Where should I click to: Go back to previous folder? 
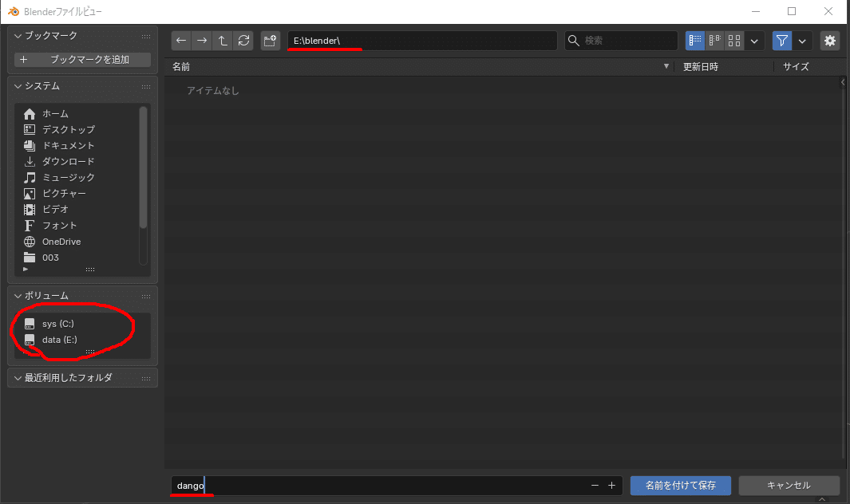(181, 41)
